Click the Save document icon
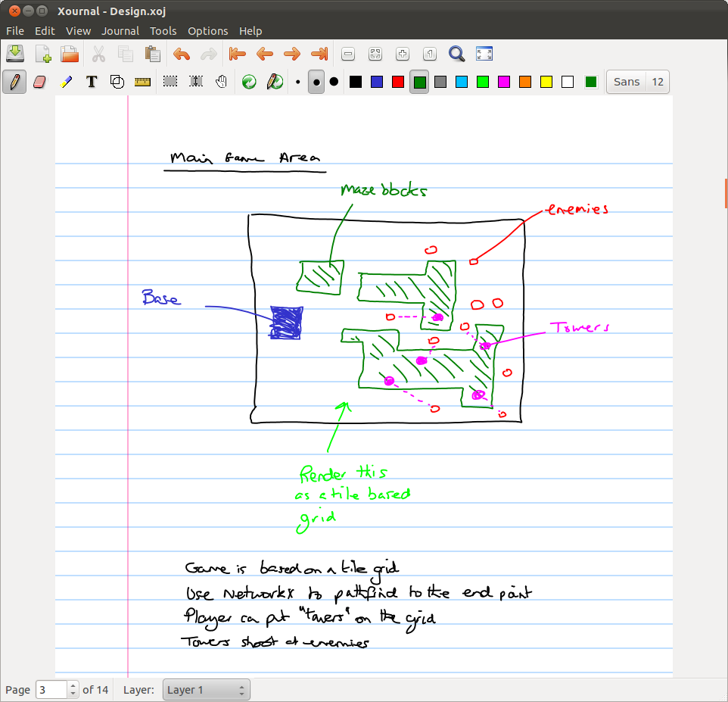This screenshot has height=702, width=728. coord(15,54)
